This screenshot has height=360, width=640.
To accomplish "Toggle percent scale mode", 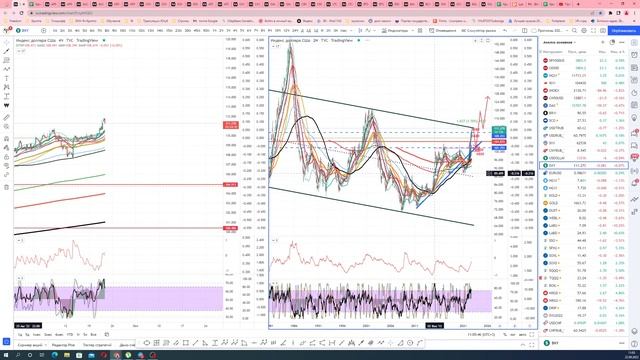I will 504,335.
